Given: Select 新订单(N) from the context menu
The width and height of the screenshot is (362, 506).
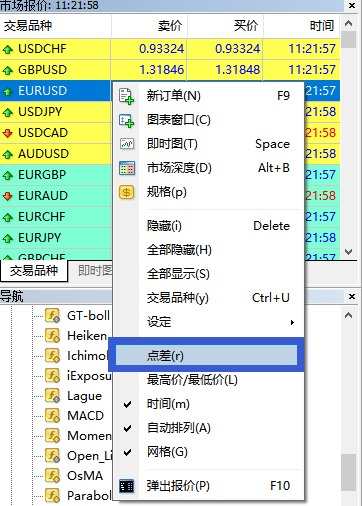Looking at the screenshot, I should coord(208,96).
